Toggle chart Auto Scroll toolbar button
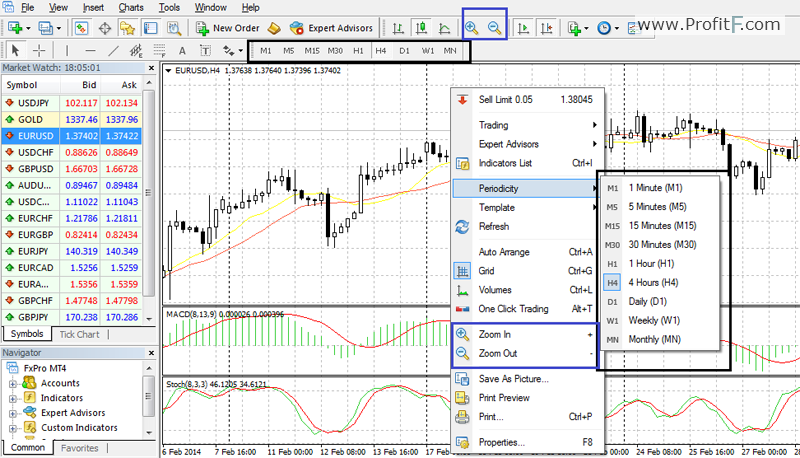This screenshot has height=458, width=800. (x=523, y=28)
